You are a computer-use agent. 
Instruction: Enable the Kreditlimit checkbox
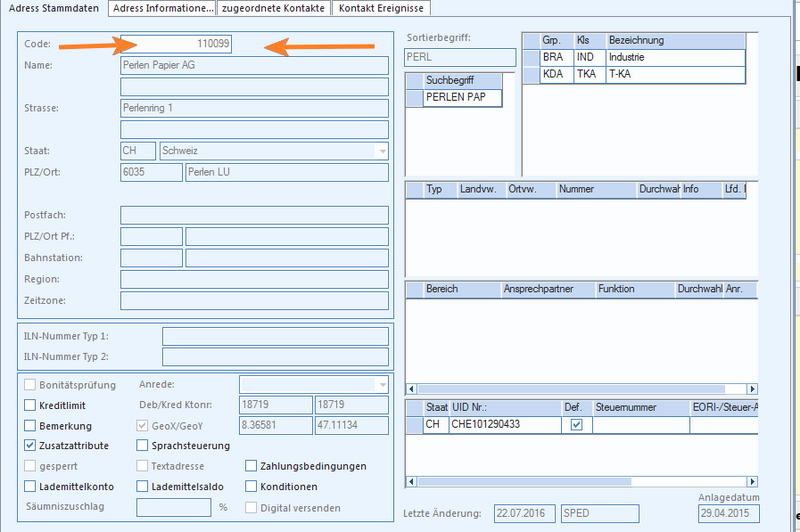(x=30, y=405)
